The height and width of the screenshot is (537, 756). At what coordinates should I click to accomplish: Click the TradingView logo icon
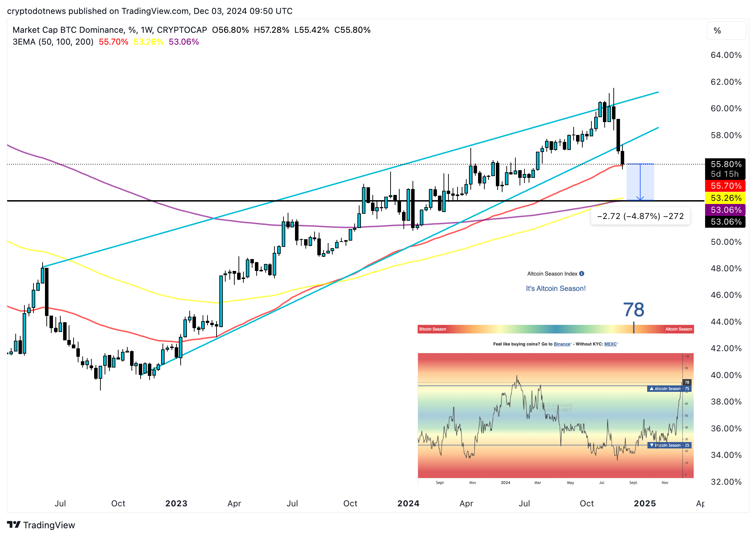[14, 524]
